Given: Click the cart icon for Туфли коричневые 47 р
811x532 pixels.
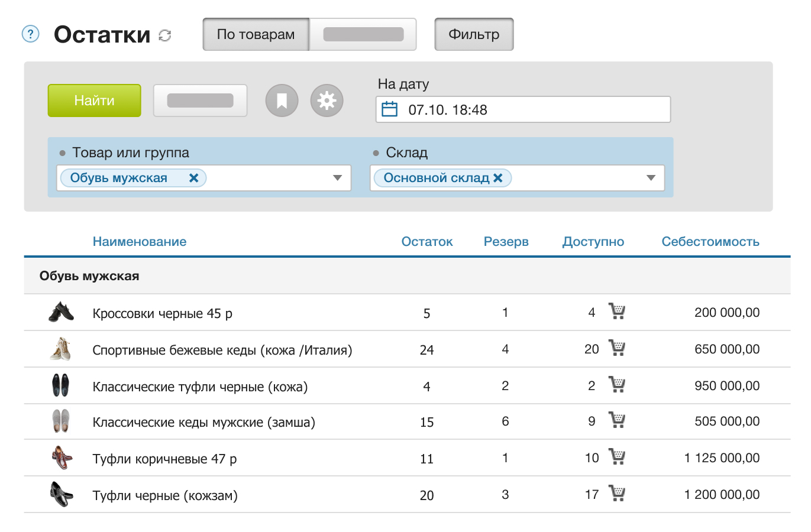Looking at the screenshot, I should pos(617,456).
